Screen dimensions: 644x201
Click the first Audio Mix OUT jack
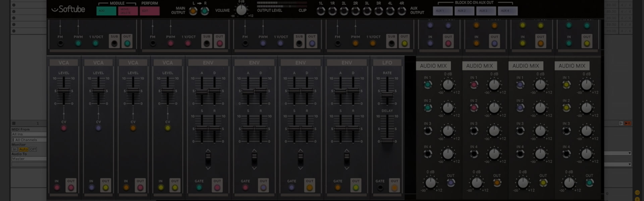pos(451,183)
